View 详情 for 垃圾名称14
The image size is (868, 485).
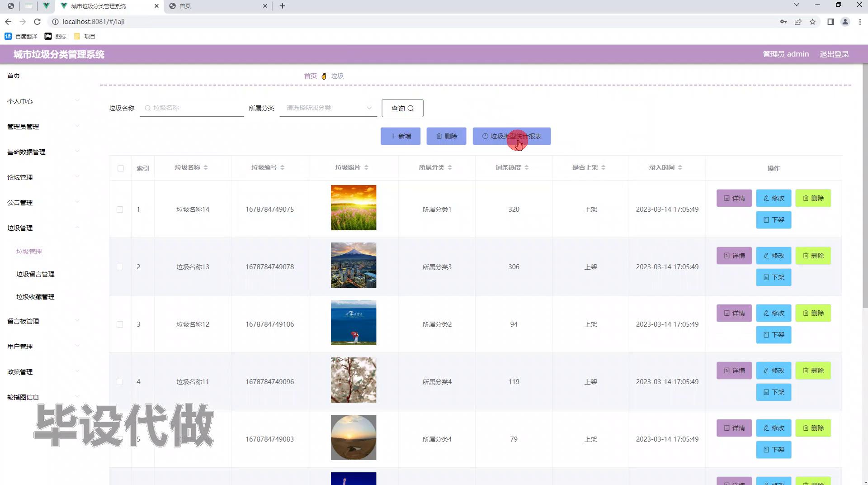click(734, 198)
